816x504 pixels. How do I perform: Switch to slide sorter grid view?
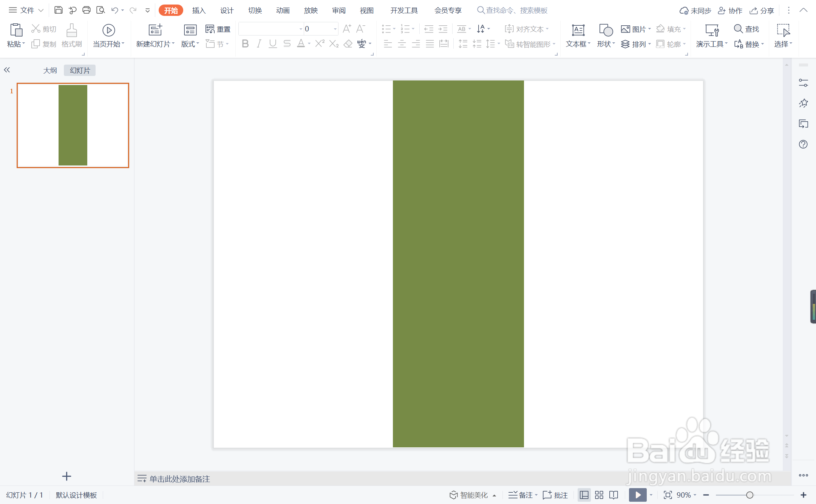coord(599,495)
